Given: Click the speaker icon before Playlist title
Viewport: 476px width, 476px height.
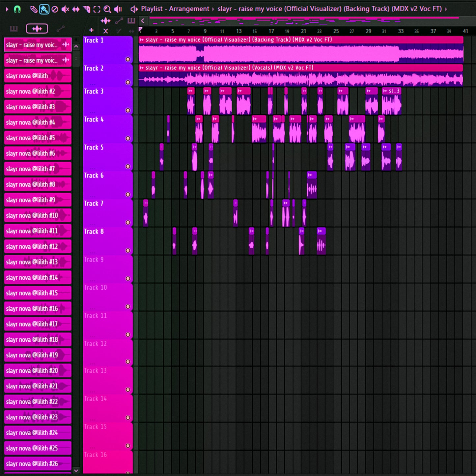Looking at the screenshot, I should coord(134,9).
